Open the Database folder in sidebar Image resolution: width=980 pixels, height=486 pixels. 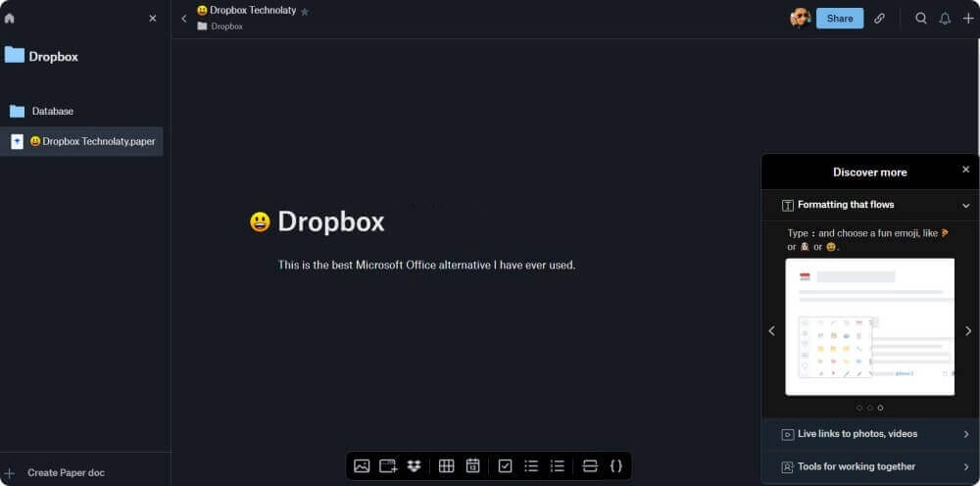(52, 112)
